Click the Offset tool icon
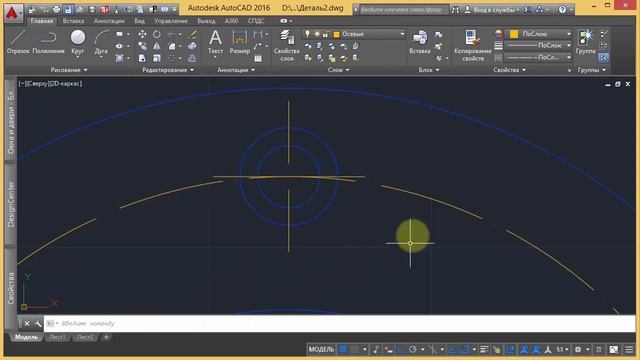 [193, 58]
